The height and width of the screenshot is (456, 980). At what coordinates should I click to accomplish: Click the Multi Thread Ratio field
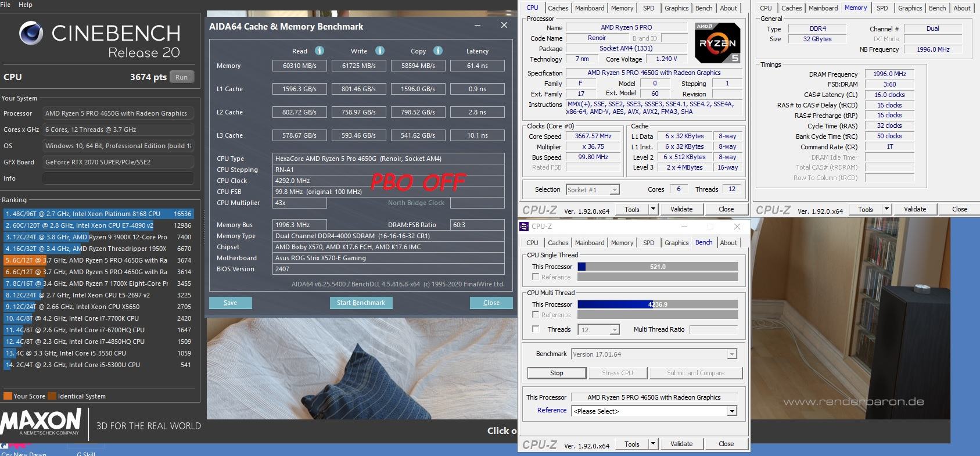713,329
